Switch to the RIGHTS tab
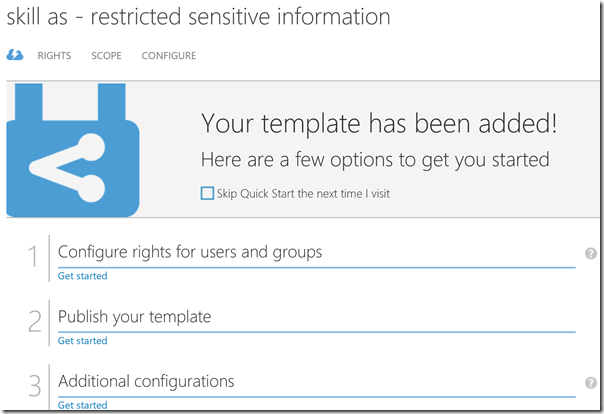604x414 pixels. (x=54, y=56)
